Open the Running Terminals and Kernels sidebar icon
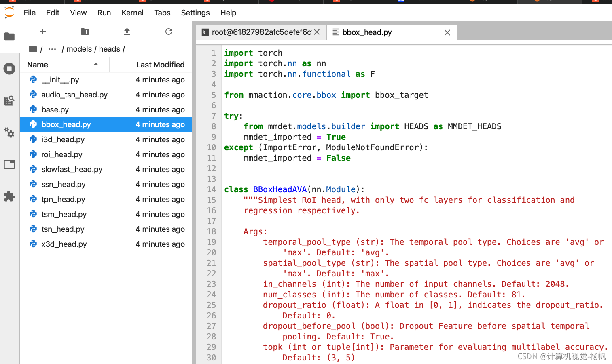Image resolution: width=612 pixels, height=364 pixels. coord(9,69)
